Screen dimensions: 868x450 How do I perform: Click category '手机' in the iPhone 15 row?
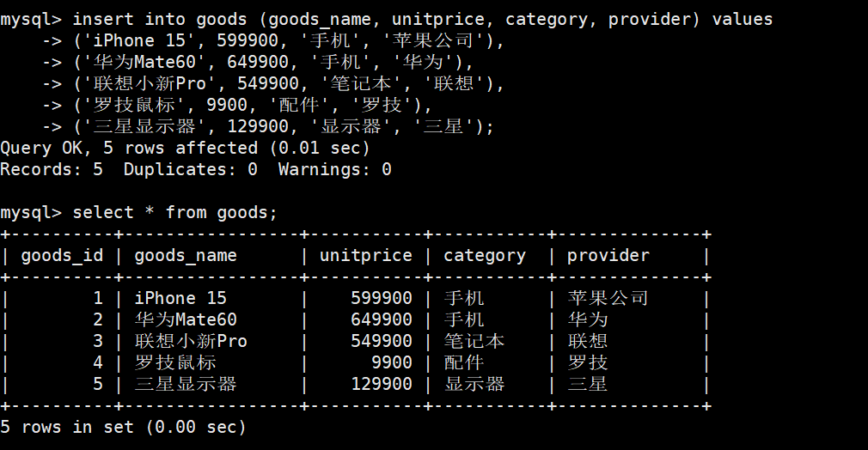(464, 298)
